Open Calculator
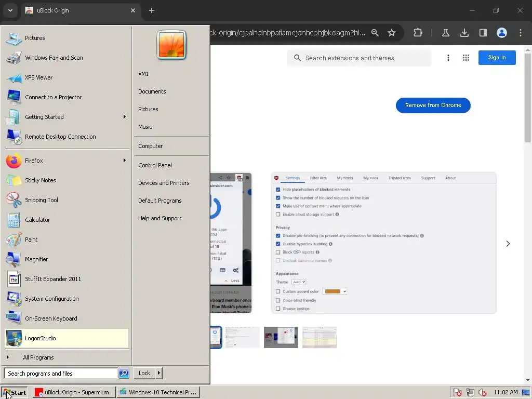 pyautogui.click(x=67, y=220)
